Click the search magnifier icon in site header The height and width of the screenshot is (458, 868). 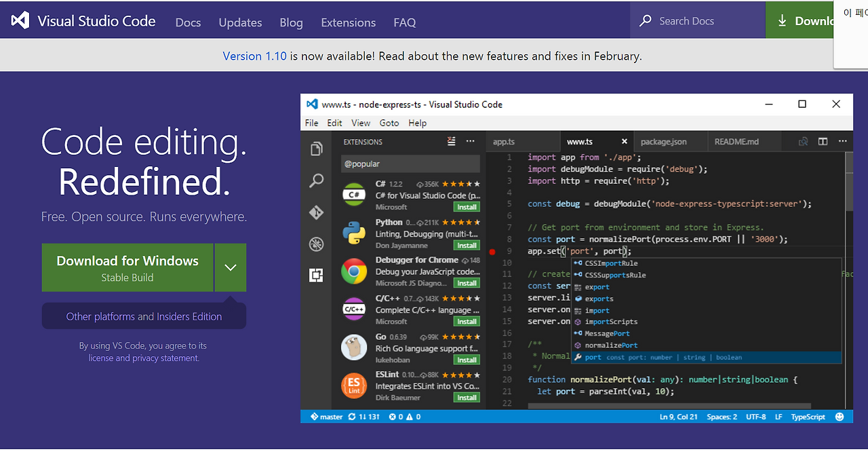click(646, 21)
